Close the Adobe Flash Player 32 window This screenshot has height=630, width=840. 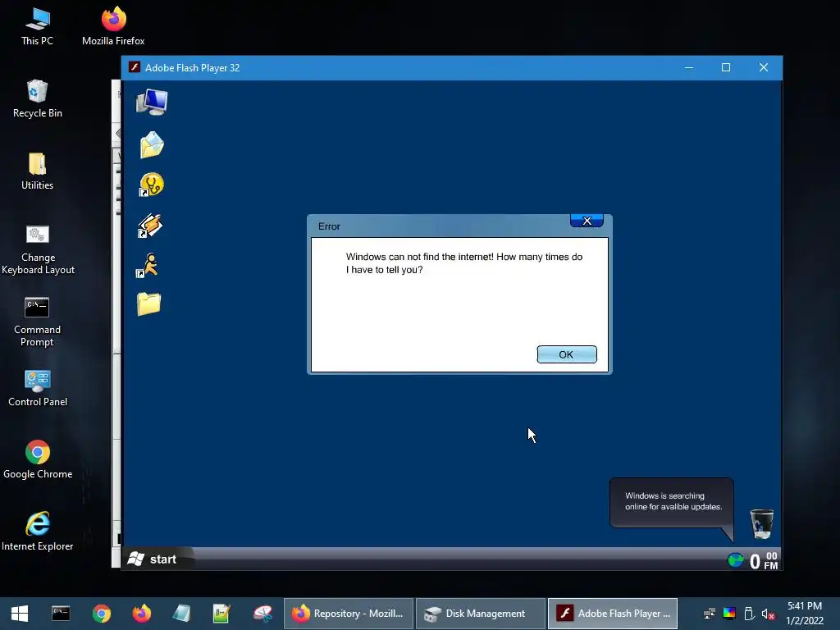tap(764, 67)
